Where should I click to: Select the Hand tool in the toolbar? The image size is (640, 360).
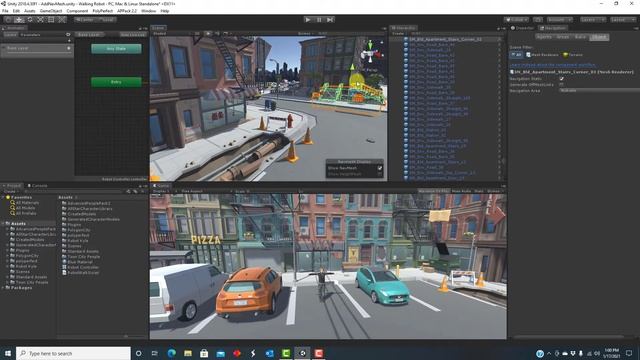point(8,20)
